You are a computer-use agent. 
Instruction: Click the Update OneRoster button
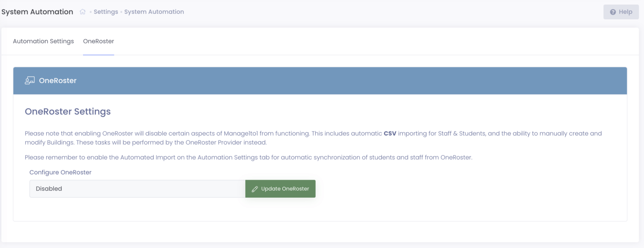click(280, 189)
